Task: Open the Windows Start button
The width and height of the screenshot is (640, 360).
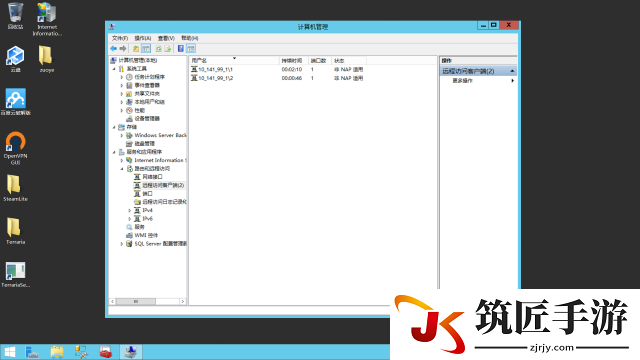Action: pos(9,352)
